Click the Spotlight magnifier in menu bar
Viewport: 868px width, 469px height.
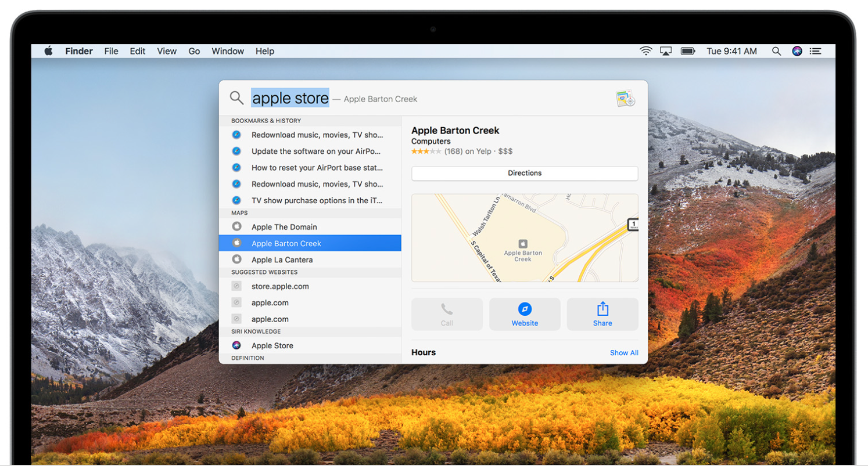tap(777, 51)
